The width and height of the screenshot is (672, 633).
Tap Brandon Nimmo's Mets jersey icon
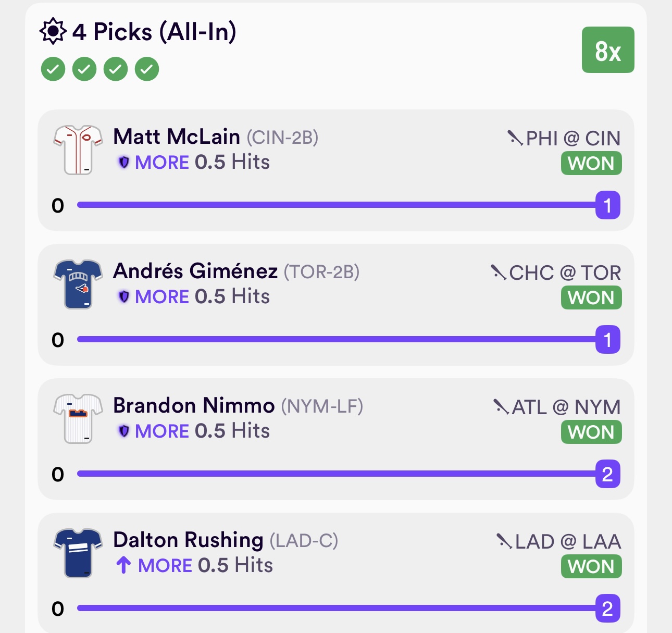78,419
